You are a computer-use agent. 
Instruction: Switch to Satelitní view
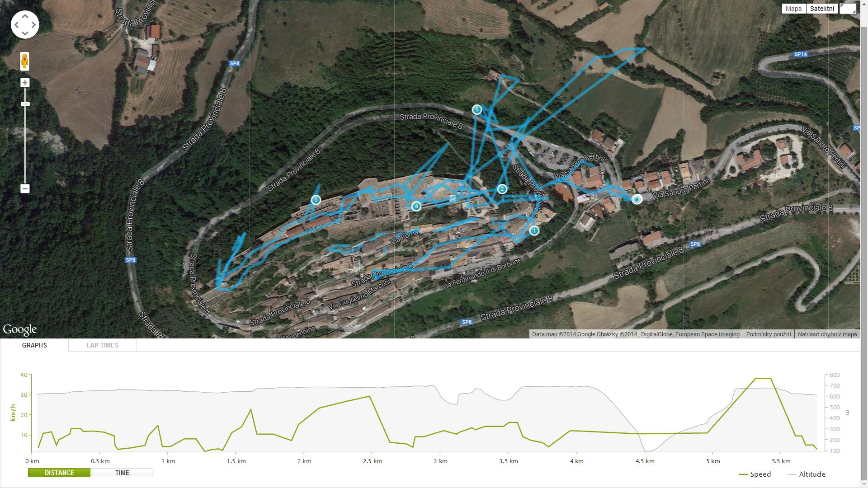[822, 9]
